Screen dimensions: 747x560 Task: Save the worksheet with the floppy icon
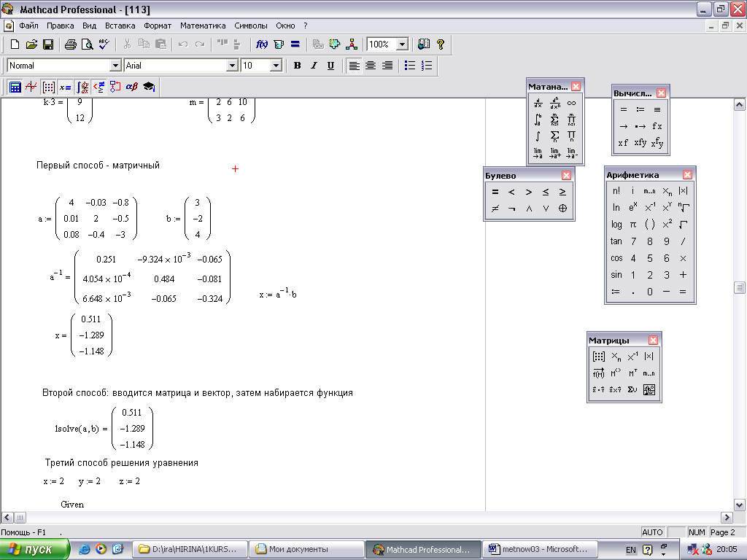coord(48,44)
